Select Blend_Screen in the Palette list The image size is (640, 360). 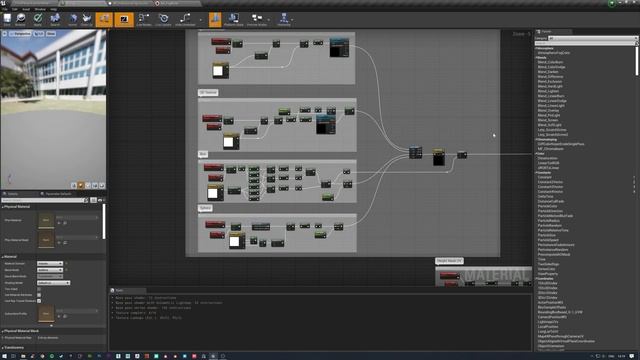pos(548,120)
